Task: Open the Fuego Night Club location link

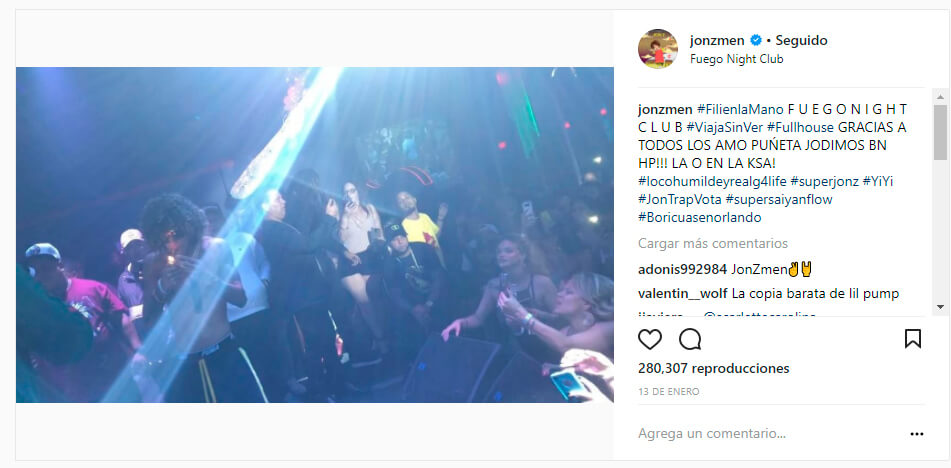Action: click(736, 59)
